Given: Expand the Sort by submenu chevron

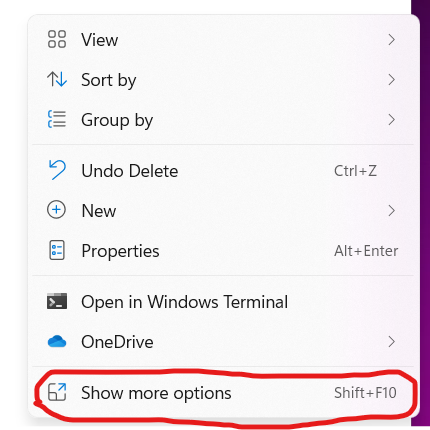Looking at the screenshot, I should tap(392, 80).
